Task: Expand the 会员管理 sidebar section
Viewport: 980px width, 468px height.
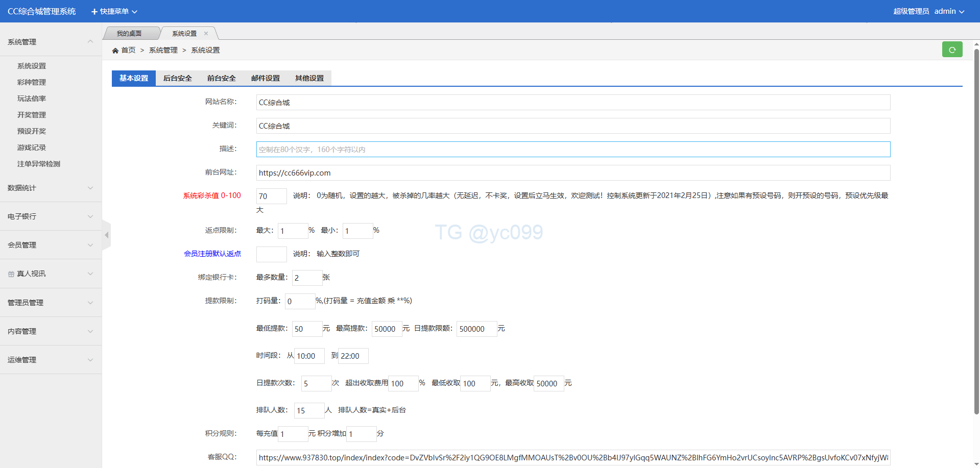Action: pos(50,245)
